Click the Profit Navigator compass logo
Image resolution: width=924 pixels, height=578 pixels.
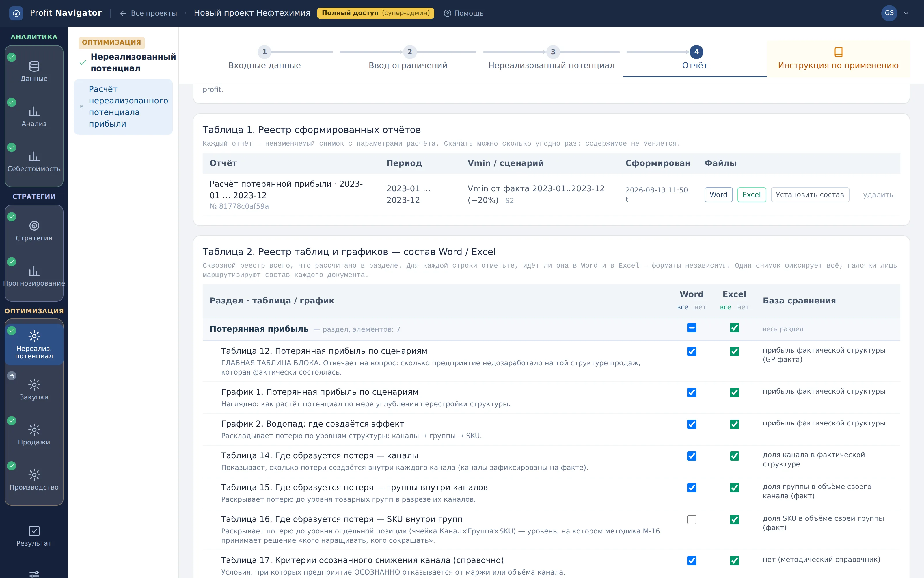point(16,13)
